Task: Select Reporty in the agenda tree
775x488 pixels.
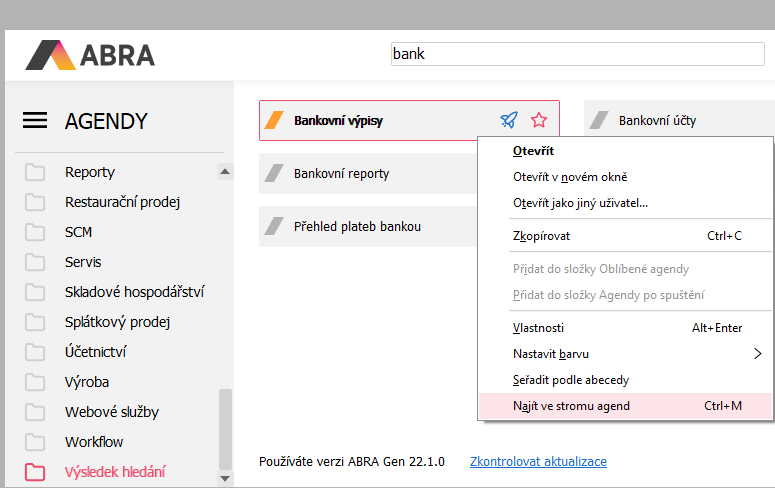Action: tap(90, 172)
